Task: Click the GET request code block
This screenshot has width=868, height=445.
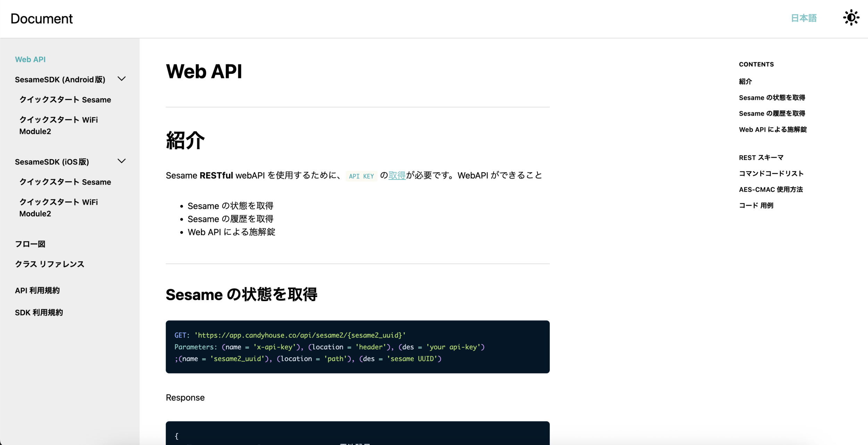Action: coord(357,347)
